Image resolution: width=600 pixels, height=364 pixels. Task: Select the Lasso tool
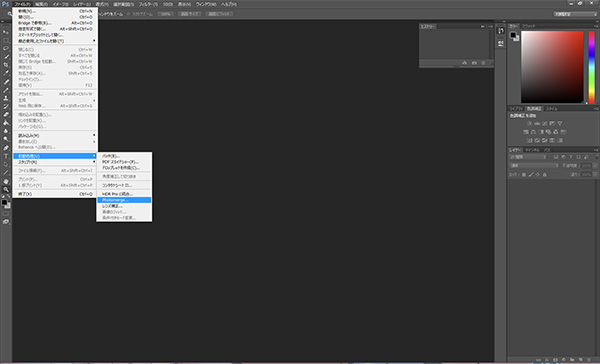coord(6,49)
